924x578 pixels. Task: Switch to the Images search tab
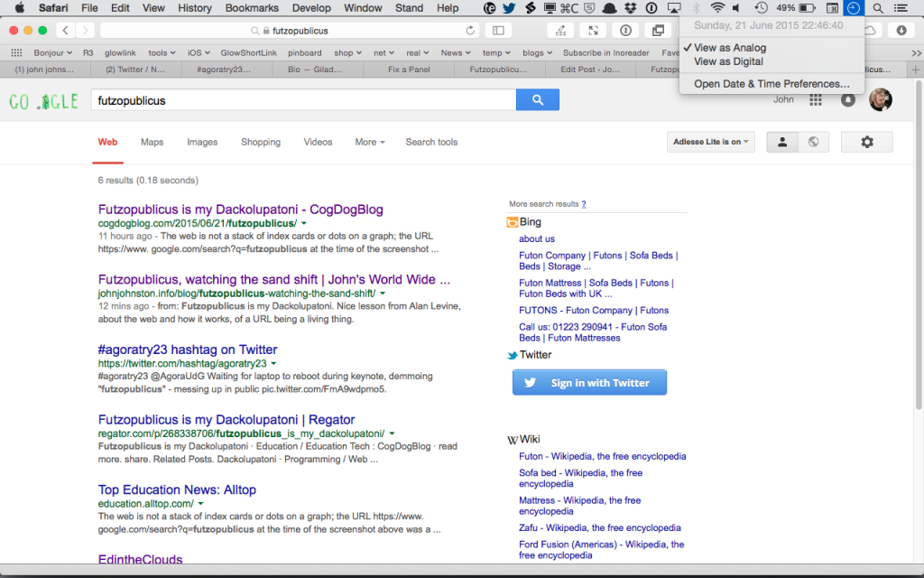coord(202,142)
